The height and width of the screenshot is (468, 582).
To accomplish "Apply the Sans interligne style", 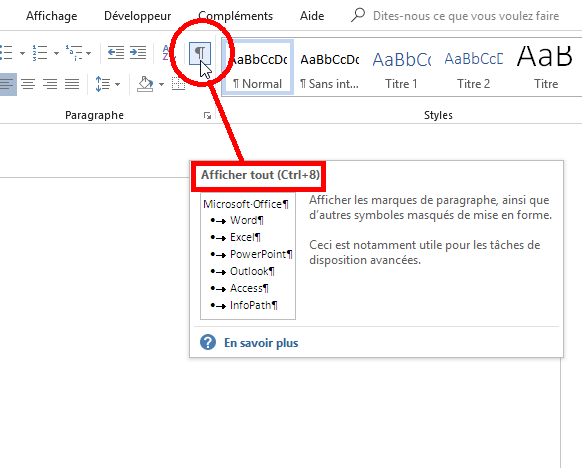I will pyautogui.click(x=329, y=67).
